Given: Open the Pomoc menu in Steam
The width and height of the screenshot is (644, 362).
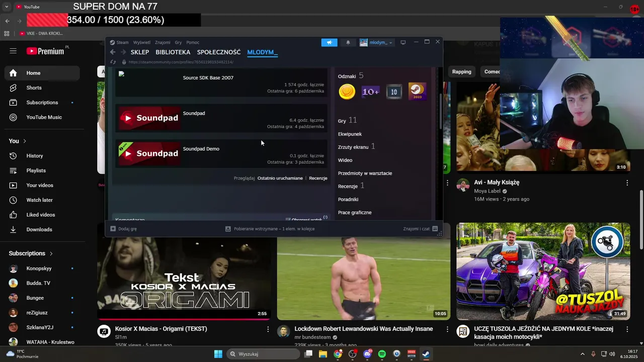Looking at the screenshot, I should (x=193, y=42).
